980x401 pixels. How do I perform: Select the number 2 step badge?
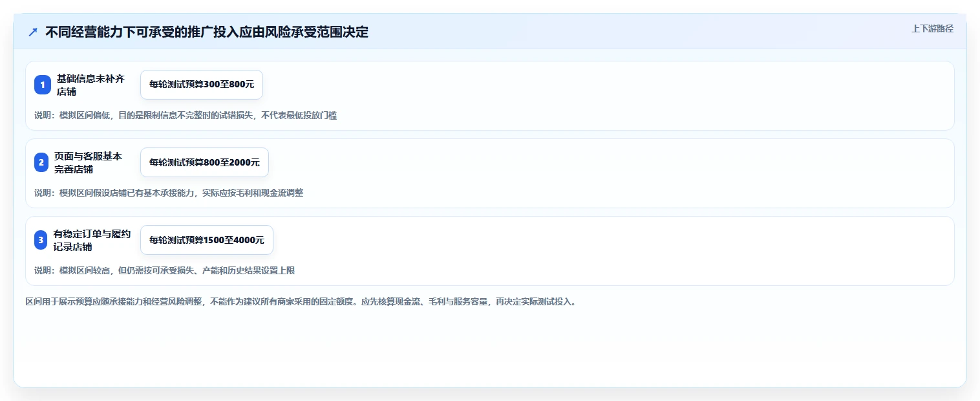(43, 162)
